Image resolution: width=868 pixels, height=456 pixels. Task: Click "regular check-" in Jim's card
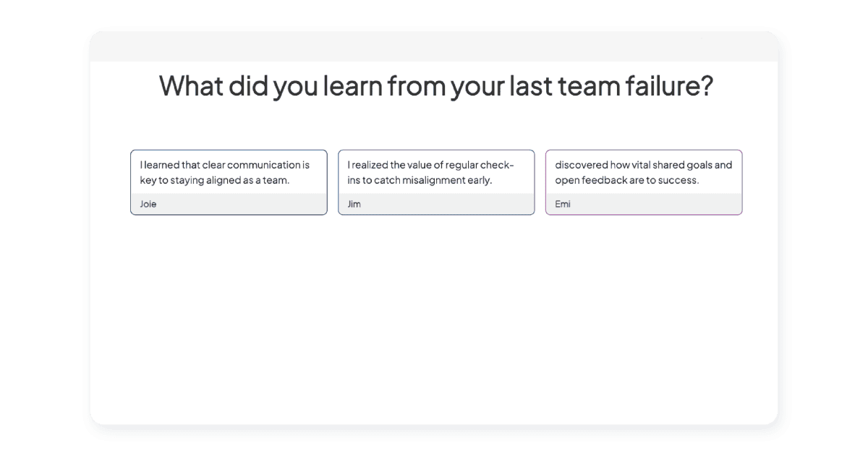[480, 165]
